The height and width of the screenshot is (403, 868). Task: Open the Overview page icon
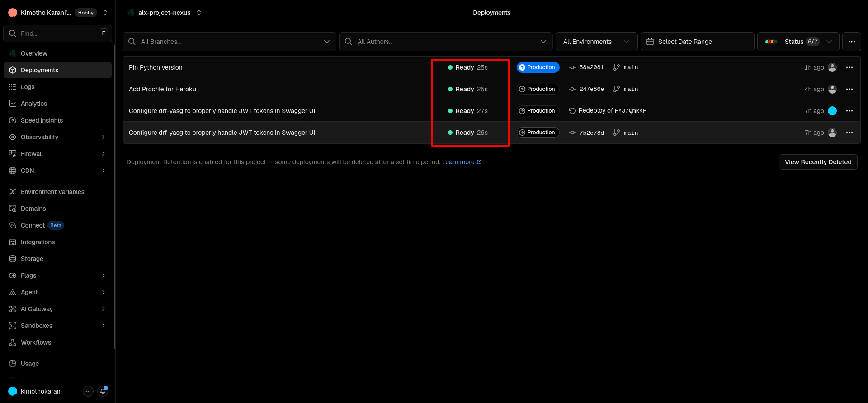tap(13, 53)
